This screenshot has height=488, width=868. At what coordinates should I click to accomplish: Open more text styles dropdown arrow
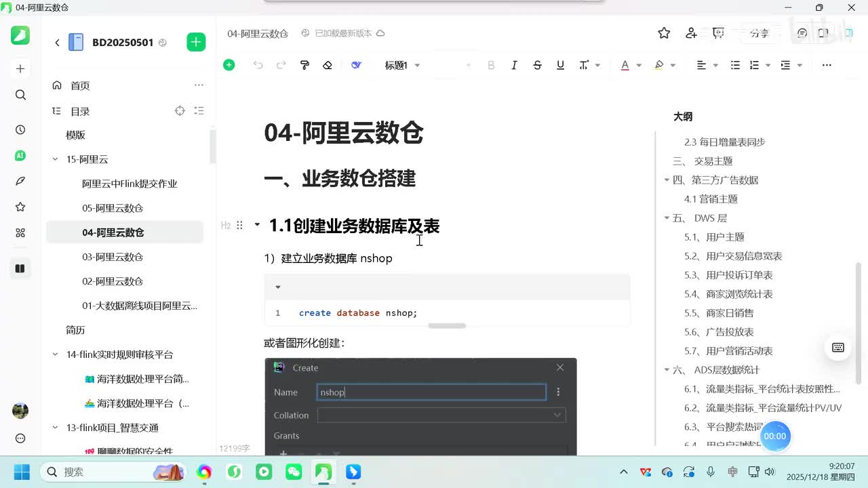coord(597,65)
